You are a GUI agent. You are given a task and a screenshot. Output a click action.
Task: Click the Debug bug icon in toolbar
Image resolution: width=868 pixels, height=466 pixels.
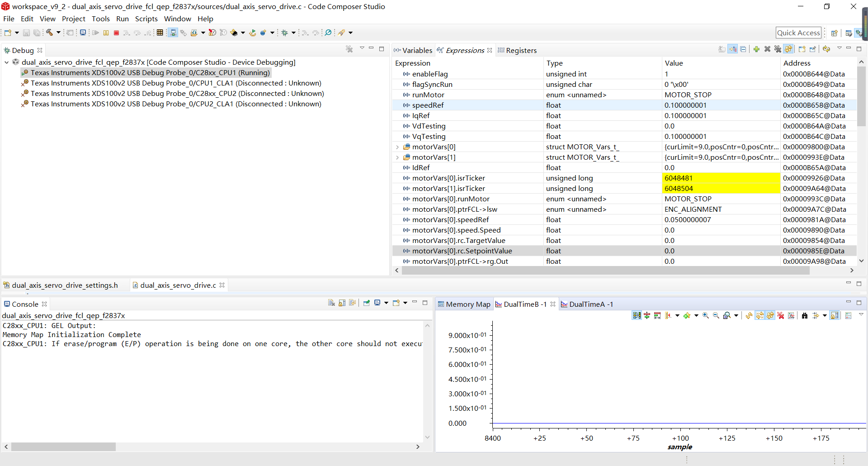[285, 33]
